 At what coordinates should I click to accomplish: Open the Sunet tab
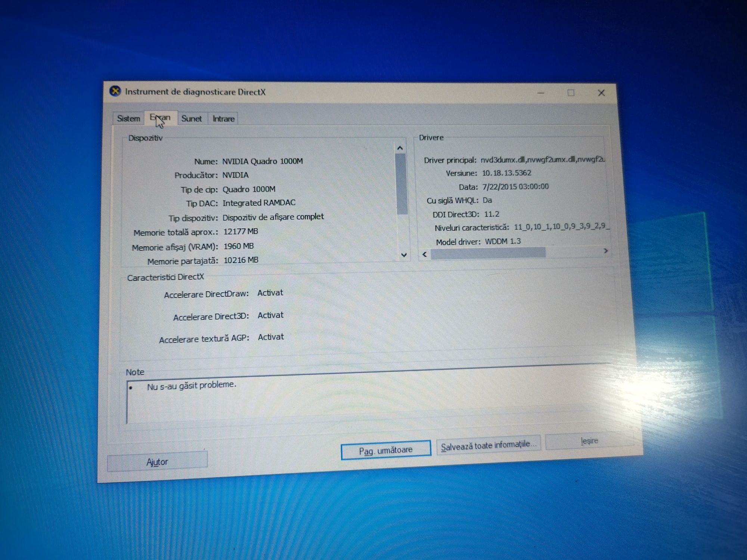(x=192, y=119)
